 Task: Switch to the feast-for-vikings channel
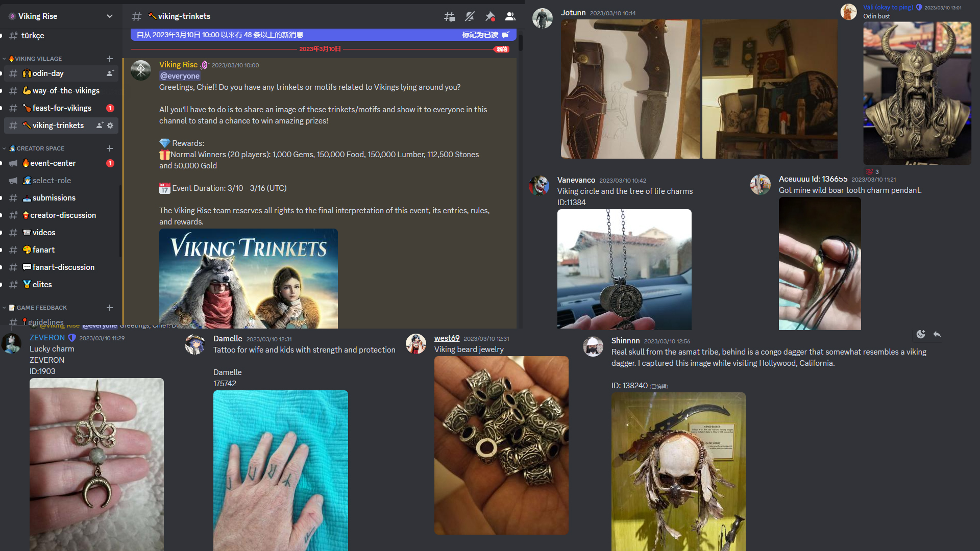click(x=62, y=108)
